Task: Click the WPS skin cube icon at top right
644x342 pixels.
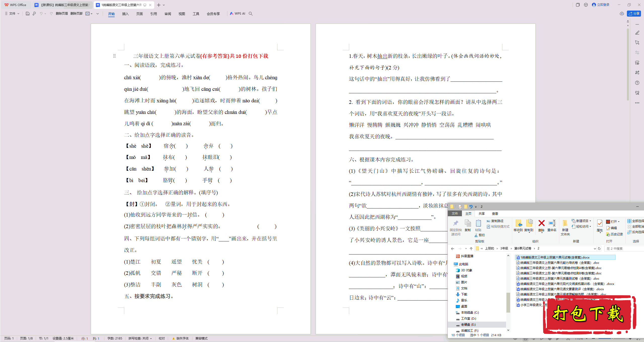Action: pyautogui.click(x=586, y=5)
